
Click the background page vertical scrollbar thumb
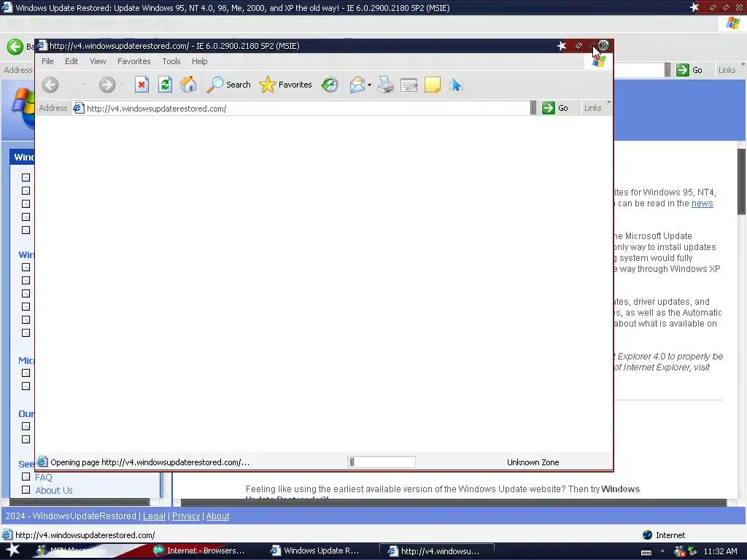click(x=742, y=182)
